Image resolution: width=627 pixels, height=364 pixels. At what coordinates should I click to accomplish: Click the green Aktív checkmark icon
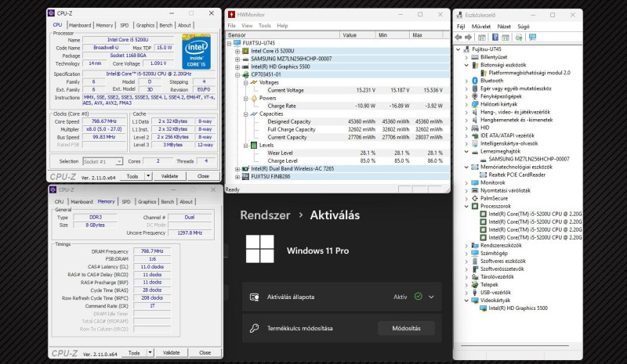pyautogui.click(x=419, y=297)
